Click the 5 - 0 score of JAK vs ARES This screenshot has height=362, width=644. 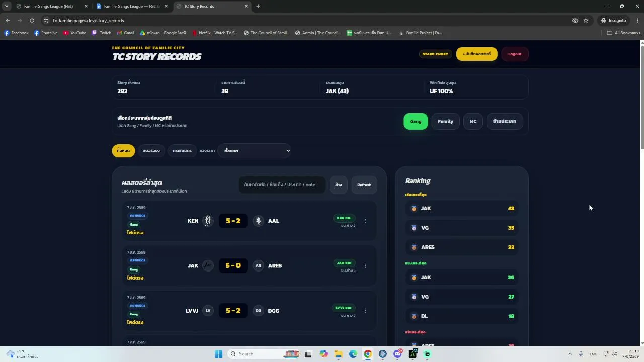[233, 265]
